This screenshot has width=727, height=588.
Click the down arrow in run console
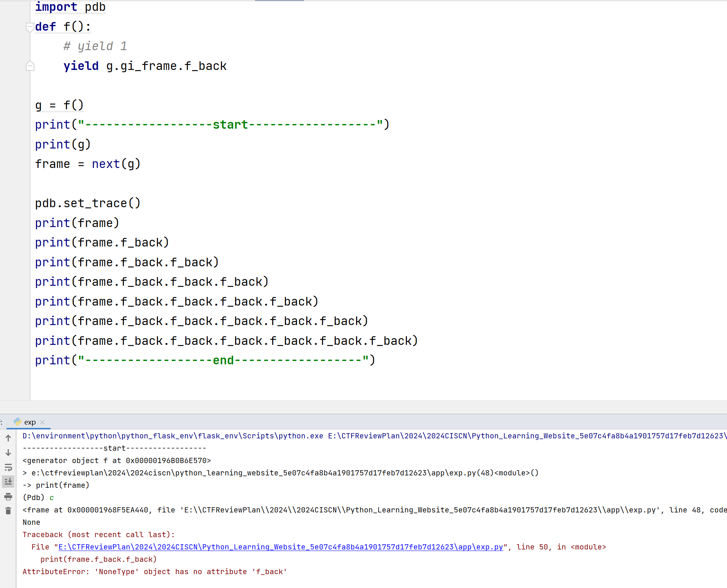pyautogui.click(x=8, y=453)
